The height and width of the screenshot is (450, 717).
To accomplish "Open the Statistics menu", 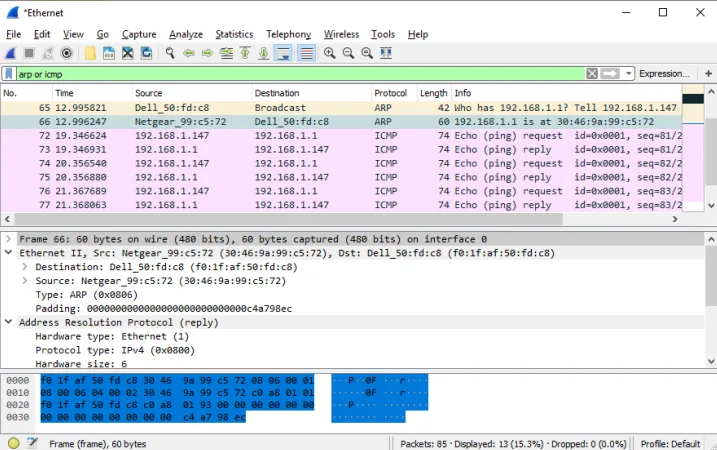I will tap(234, 34).
